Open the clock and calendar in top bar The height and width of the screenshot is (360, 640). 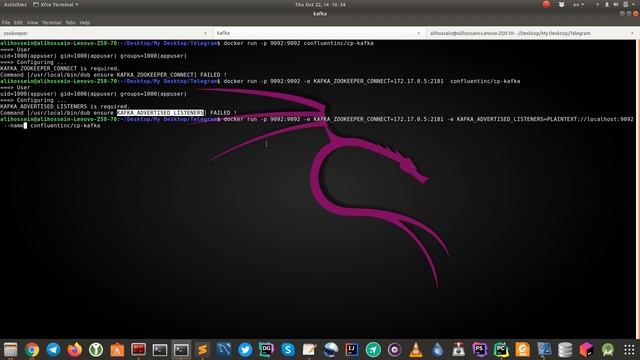[320, 4]
